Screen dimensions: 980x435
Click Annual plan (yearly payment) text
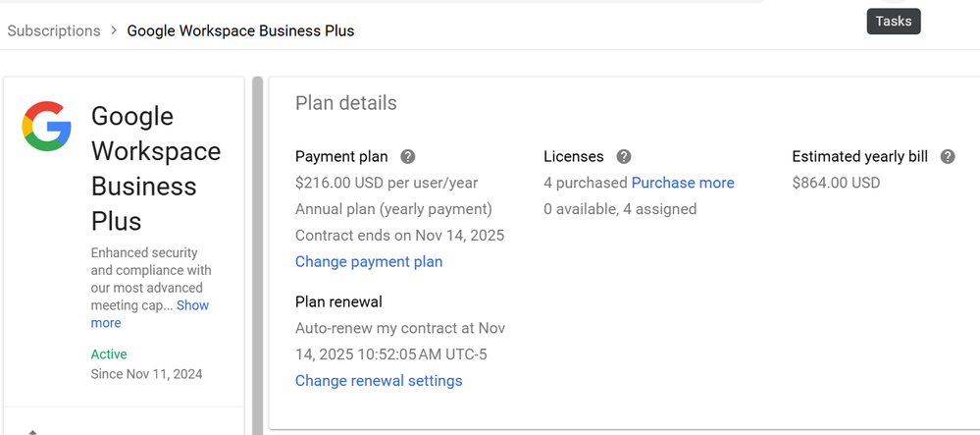click(393, 209)
